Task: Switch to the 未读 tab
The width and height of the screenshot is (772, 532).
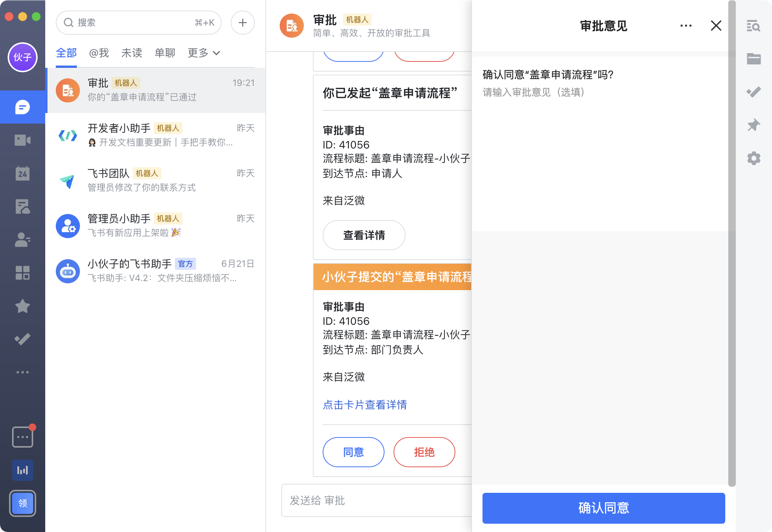Action: (131, 53)
